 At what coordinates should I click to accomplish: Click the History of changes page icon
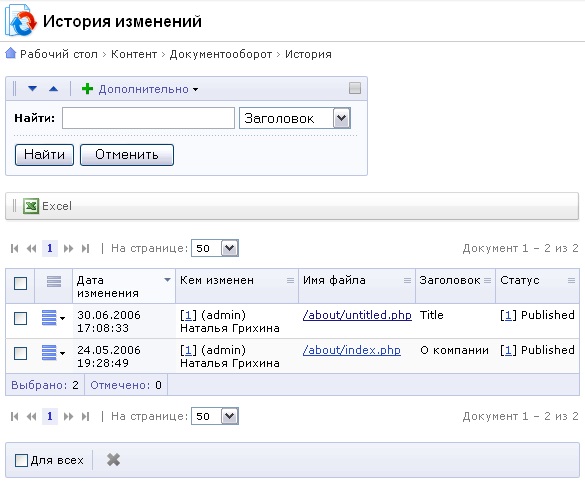(x=21, y=20)
